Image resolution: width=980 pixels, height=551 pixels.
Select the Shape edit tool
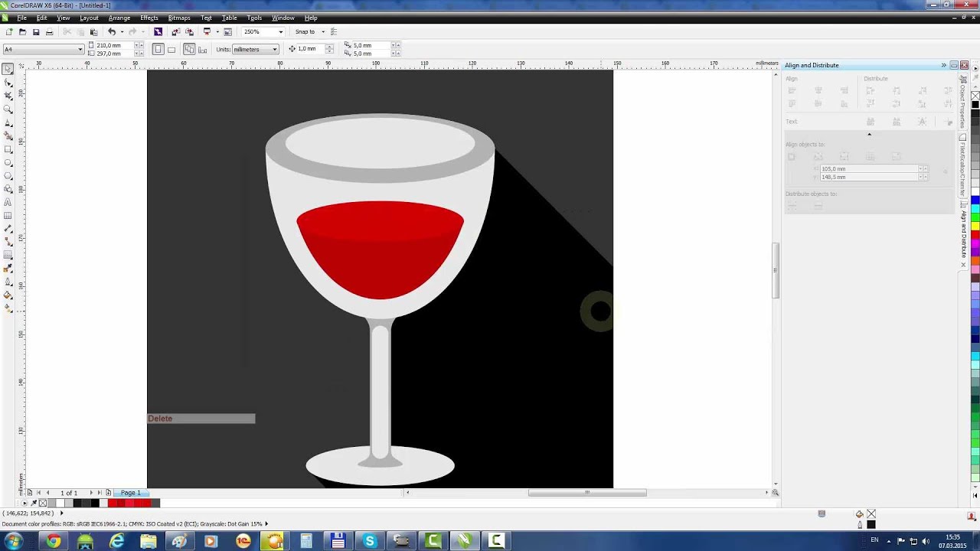coord(8,83)
